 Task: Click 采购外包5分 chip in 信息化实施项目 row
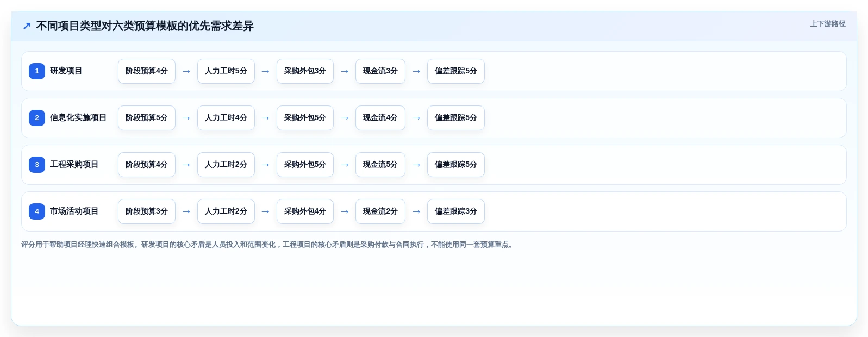tap(305, 118)
